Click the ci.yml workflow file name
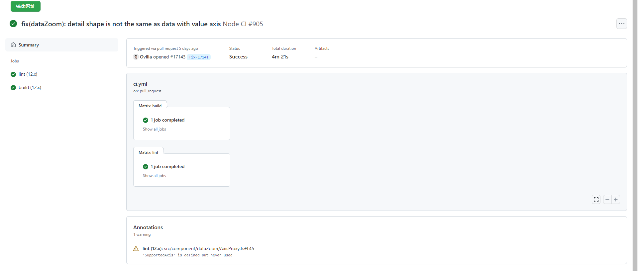 [140, 84]
